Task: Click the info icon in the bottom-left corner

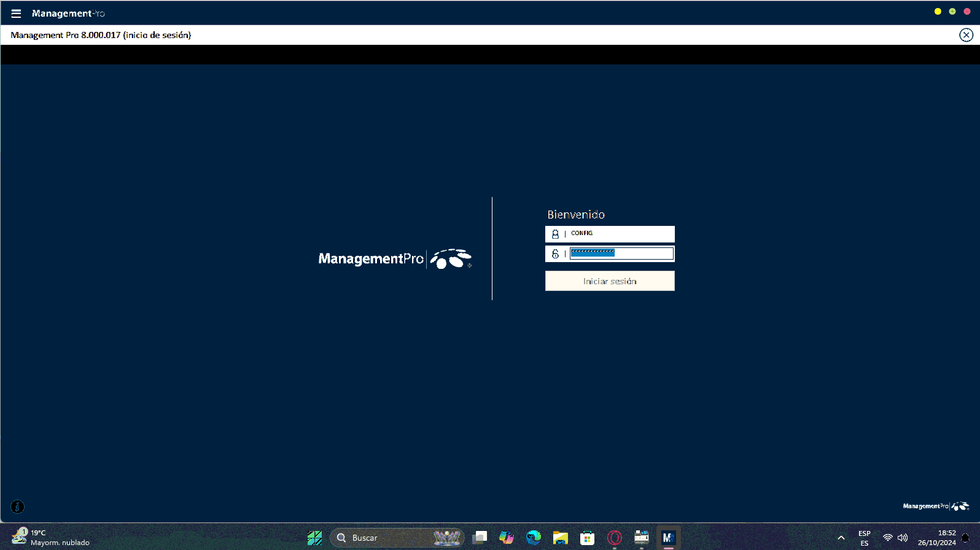Action: 17,506
